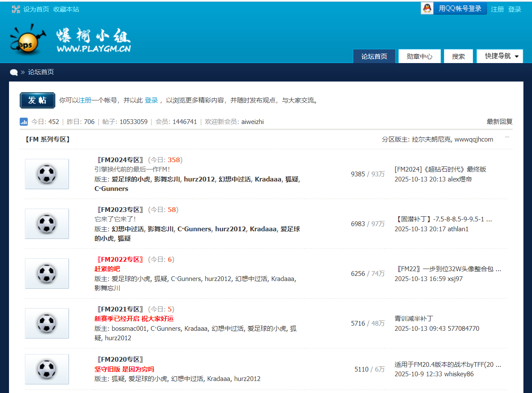Click 用QQ帐号登录 to log in with QQ
This screenshot has height=393, width=532.
tap(460, 8)
